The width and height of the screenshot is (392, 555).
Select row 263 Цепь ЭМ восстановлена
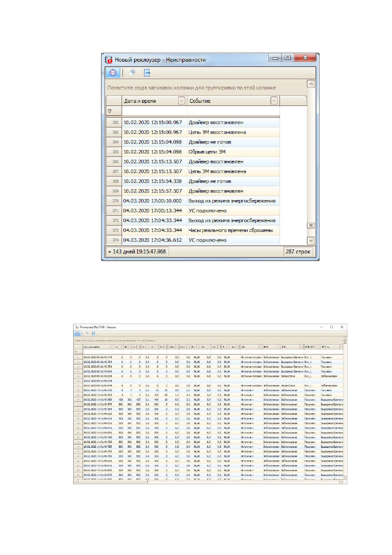pos(193,132)
